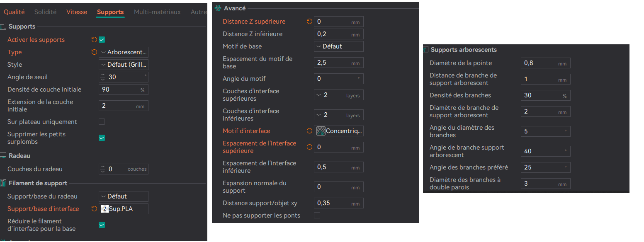Click the Supports section header icon
This screenshot has width=644, height=242.
click(3, 27)
